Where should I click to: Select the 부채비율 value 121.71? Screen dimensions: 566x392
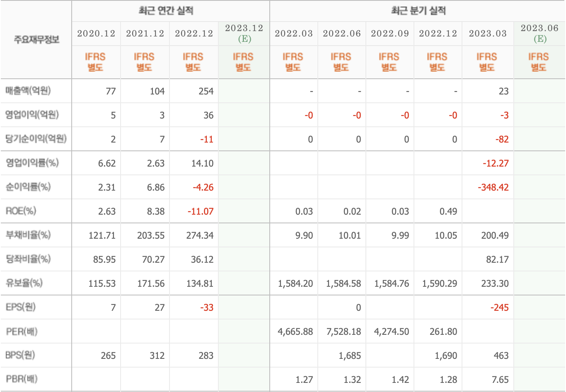(x=102, y=235)
